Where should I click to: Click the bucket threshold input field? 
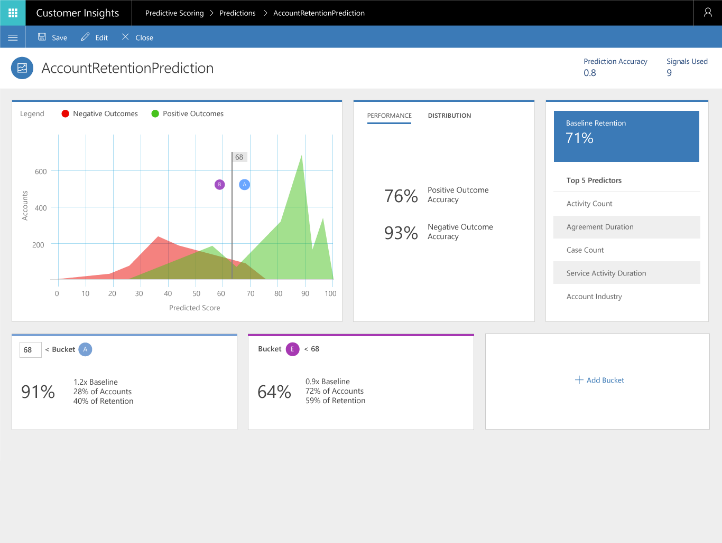click(29, 350)
